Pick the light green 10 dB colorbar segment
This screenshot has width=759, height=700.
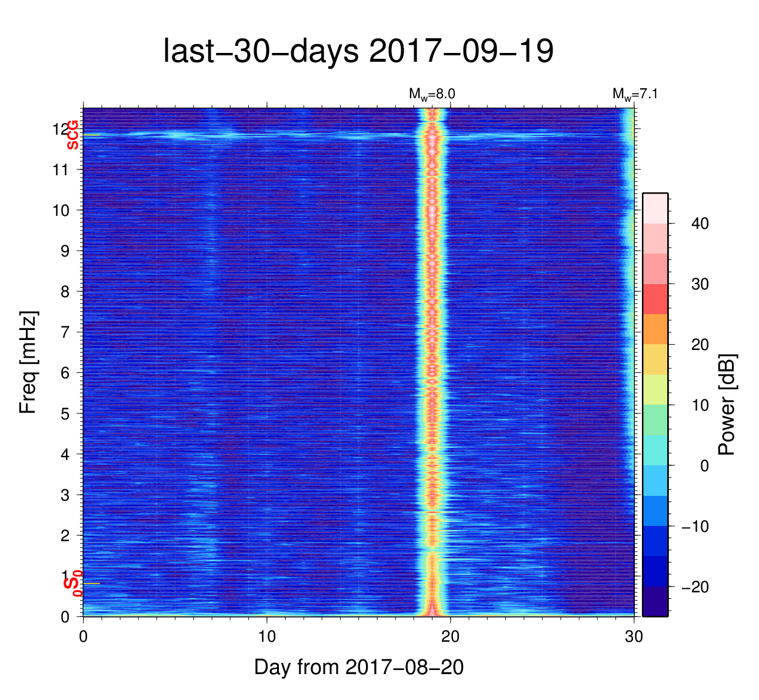pyautogui.click(x=655, y=419)
